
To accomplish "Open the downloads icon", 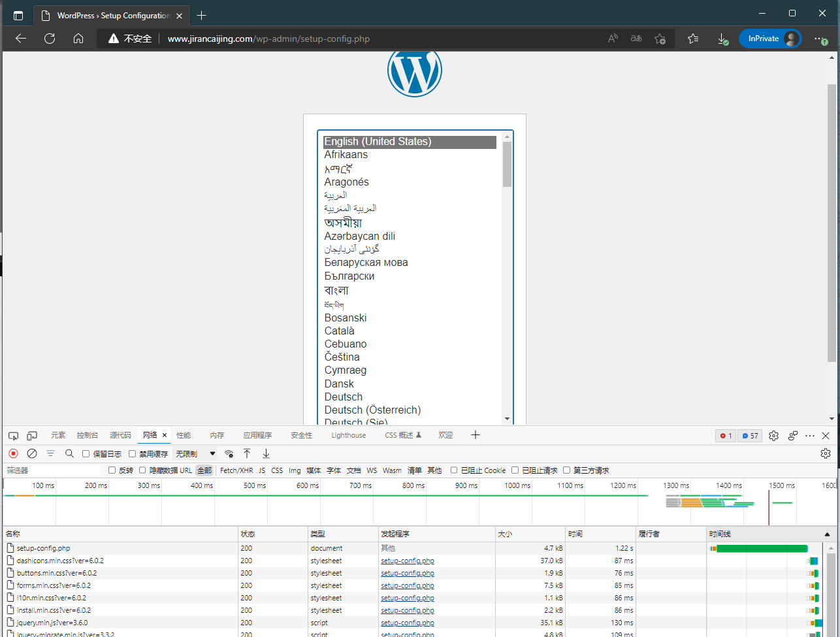I will [722, 39].
